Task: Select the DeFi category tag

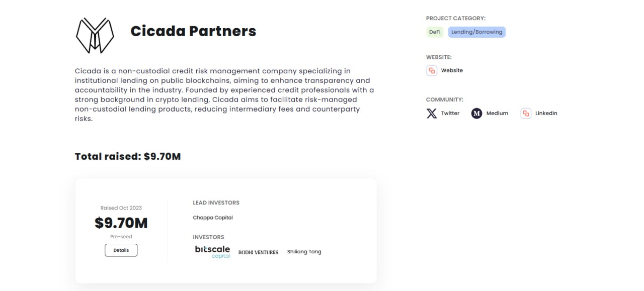Action: click(x=435, y=32)
